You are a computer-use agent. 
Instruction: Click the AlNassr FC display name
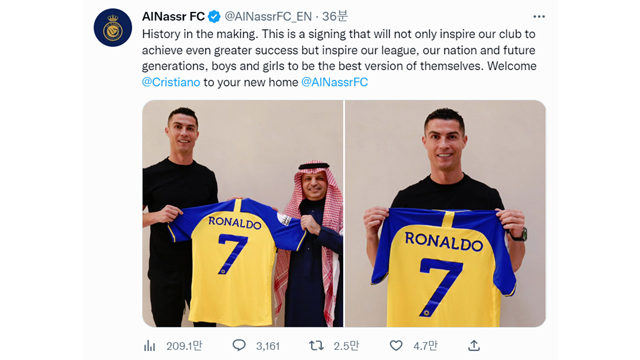click(173, 17)
